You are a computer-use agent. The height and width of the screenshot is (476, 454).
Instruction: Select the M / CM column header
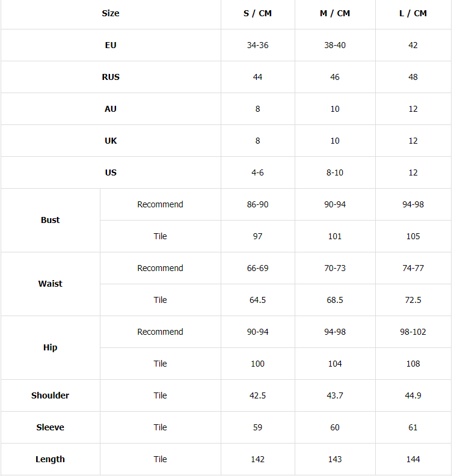(x=335, y=13)
